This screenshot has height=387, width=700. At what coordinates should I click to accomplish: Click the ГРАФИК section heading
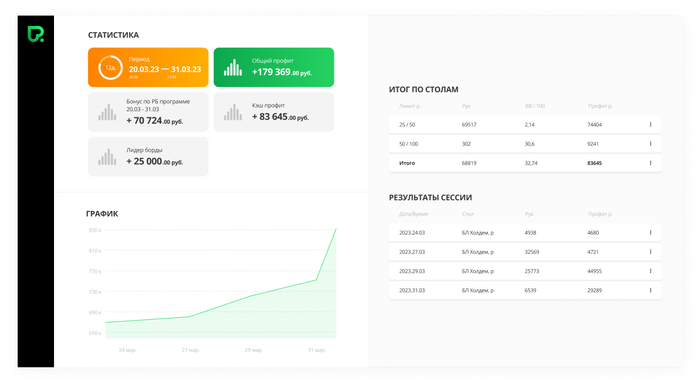(x=102, y=214)
